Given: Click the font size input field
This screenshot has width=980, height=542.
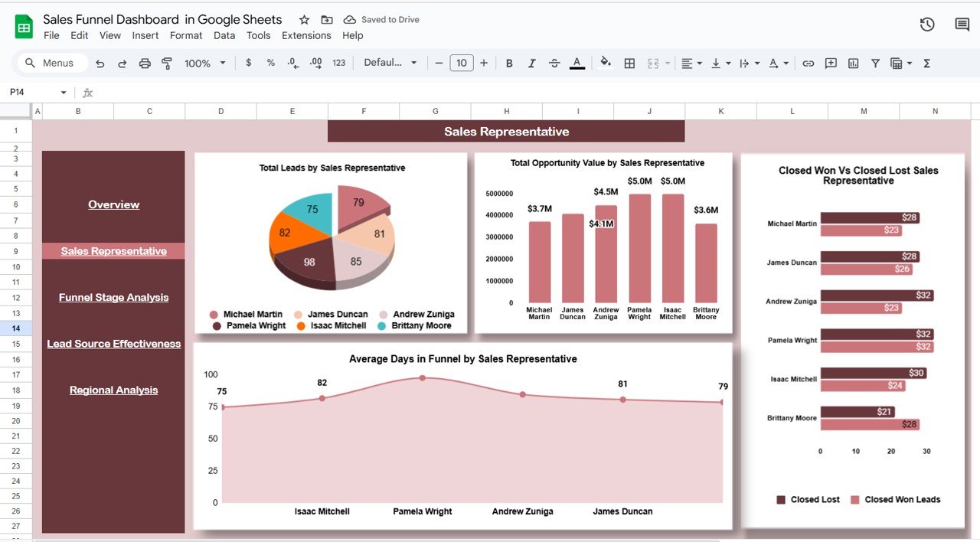Looking at the screenshot, I should point(461,64).
